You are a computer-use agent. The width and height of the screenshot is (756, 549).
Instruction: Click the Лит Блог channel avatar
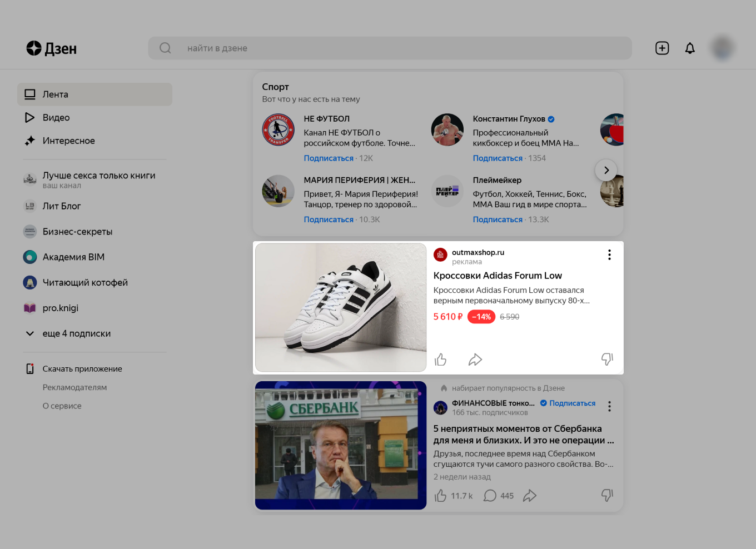(x=30, y=206)
